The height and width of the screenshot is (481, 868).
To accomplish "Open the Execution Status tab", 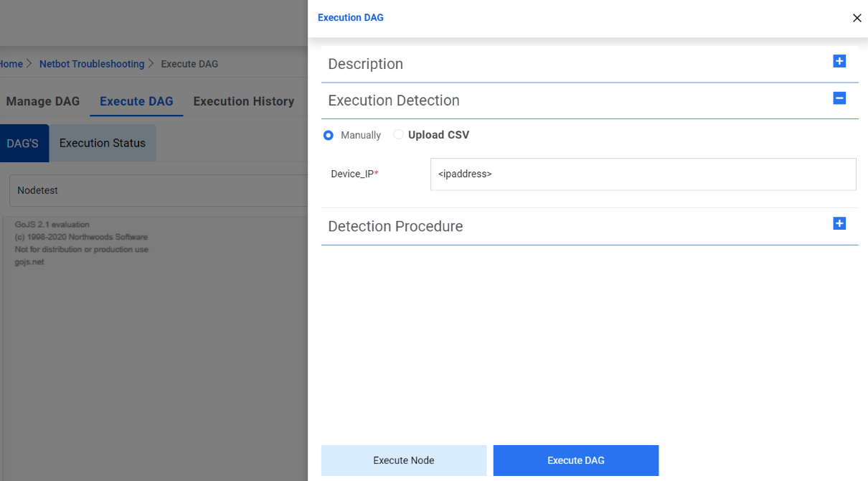I will coord(102,143).
